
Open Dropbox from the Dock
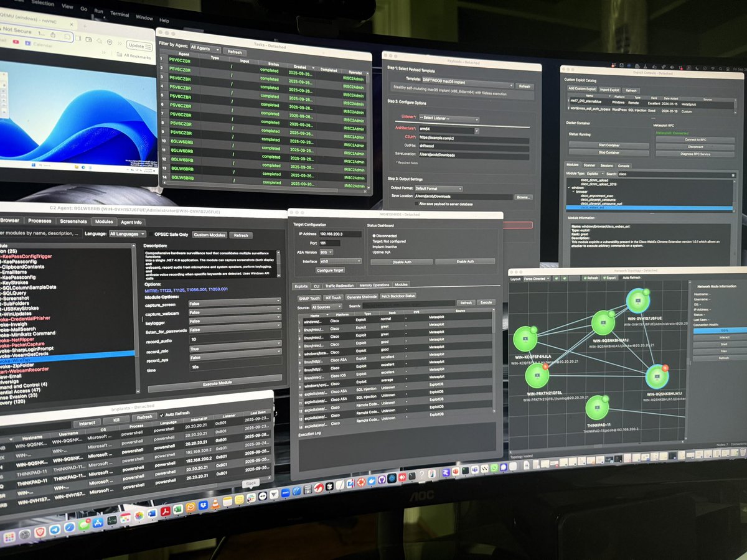(203, 505)
